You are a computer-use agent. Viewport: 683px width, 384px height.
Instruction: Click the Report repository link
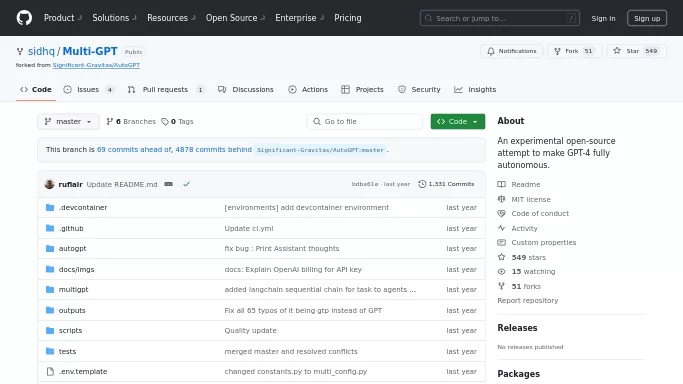(527, 300)
